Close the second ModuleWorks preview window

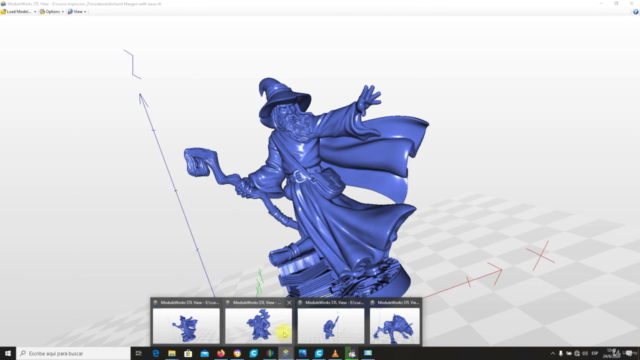point(289,302)
